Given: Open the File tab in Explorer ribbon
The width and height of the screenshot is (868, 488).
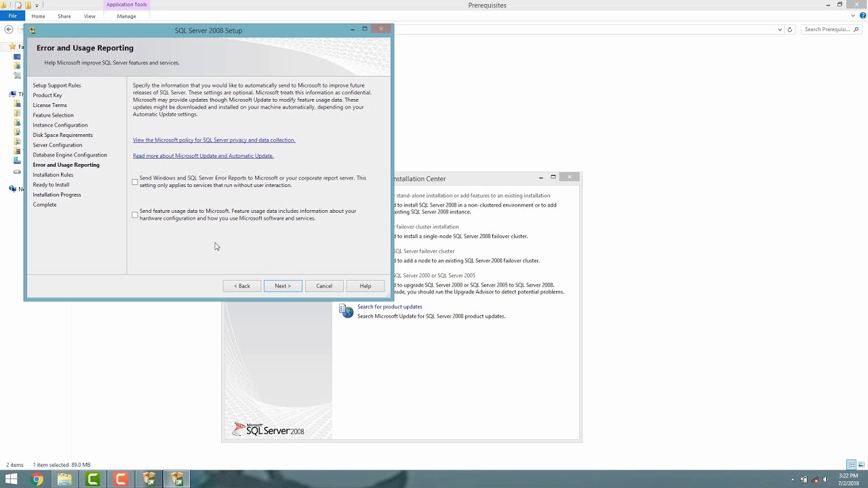Looking at the screenshot, I should pyautogui.click(x=12, y=16).
